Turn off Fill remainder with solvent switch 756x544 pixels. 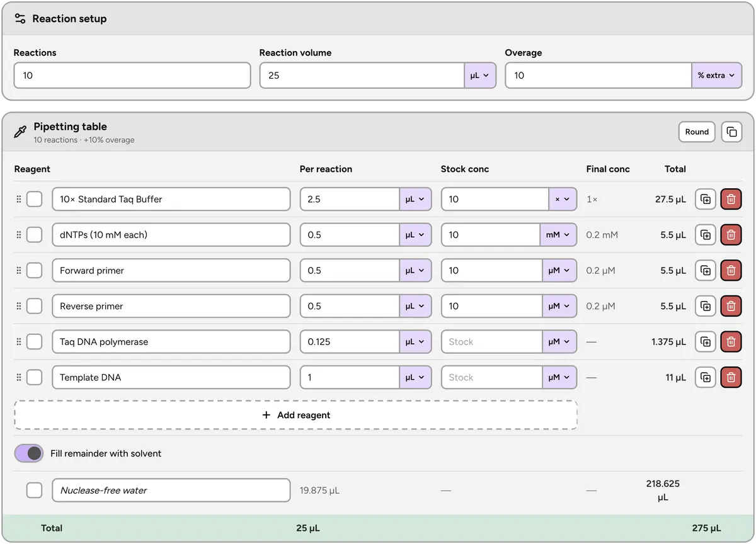29,453
